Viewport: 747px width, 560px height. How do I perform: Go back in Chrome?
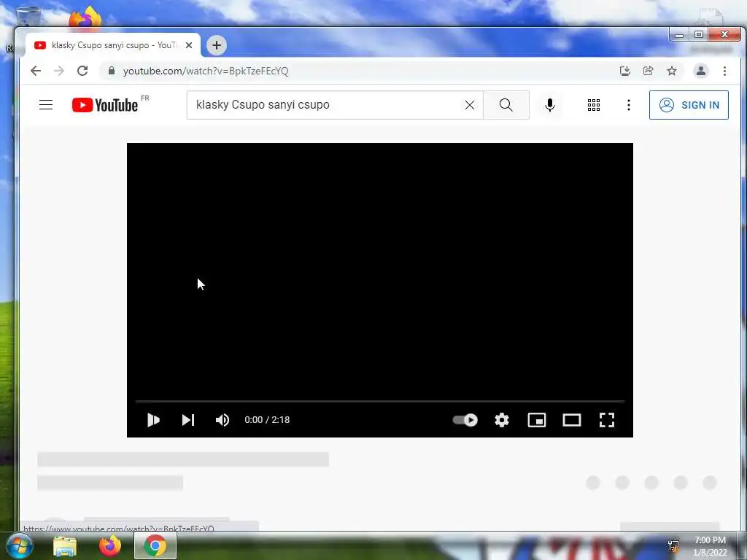tap(36, 71)
